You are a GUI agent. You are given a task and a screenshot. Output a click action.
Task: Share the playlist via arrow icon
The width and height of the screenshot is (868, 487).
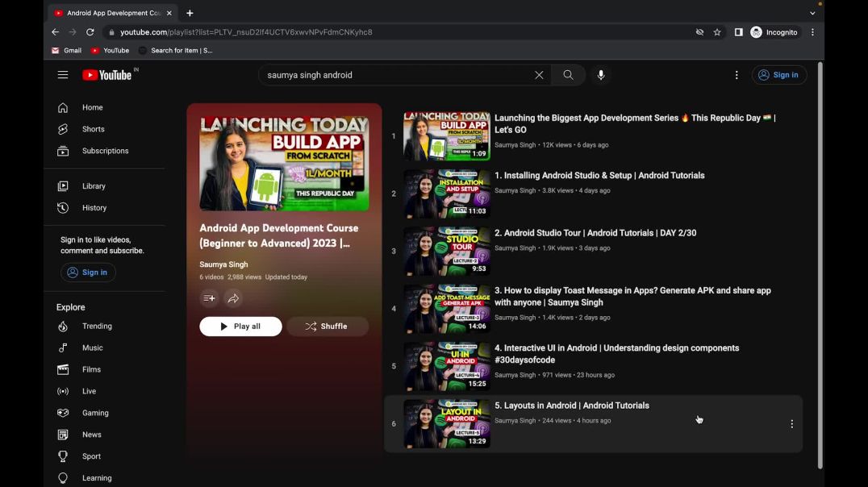(x=233, y=298)
